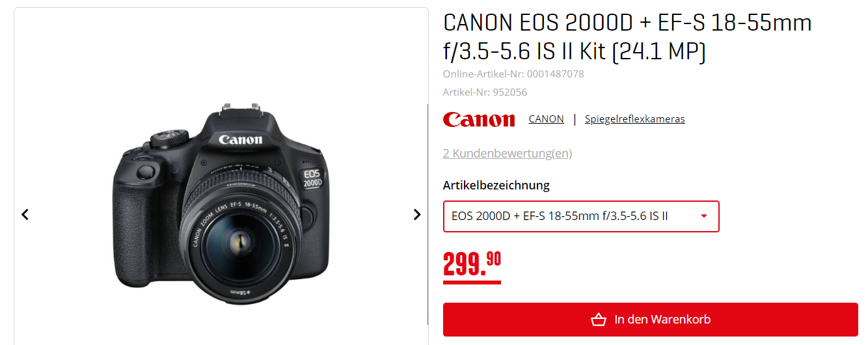Open the CANON brand link
The height and width of the screenshot is (345, 868).
(547, 119)
